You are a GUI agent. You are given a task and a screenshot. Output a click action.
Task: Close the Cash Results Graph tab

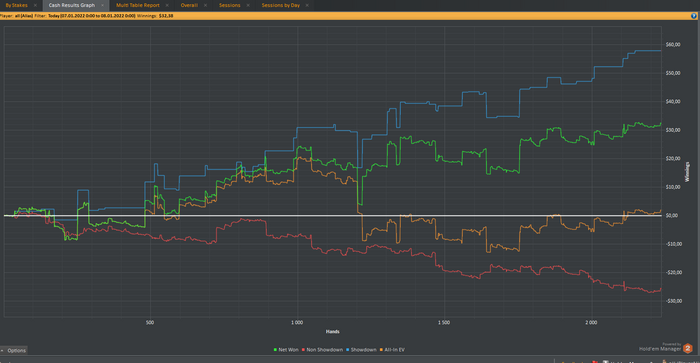(102, 5)
